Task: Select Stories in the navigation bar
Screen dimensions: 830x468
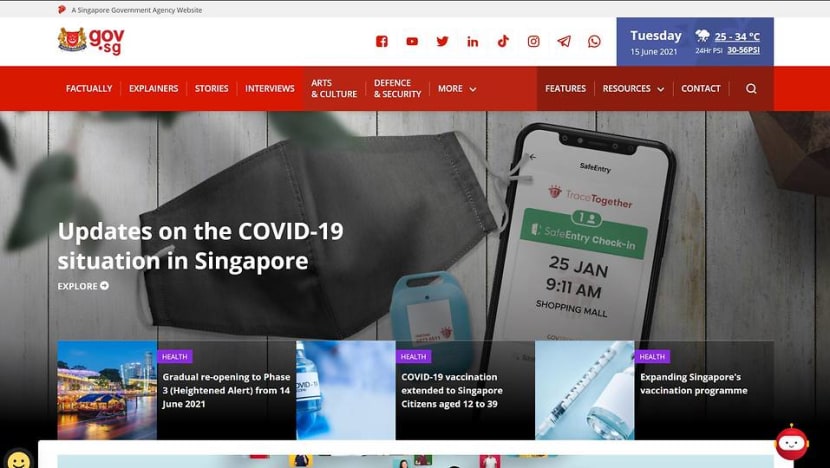Action: [211, 88]
